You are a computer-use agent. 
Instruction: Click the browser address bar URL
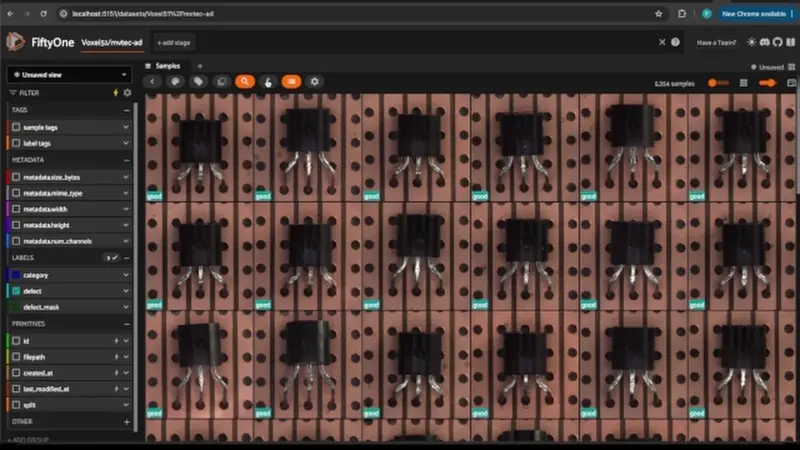(143, 14)
